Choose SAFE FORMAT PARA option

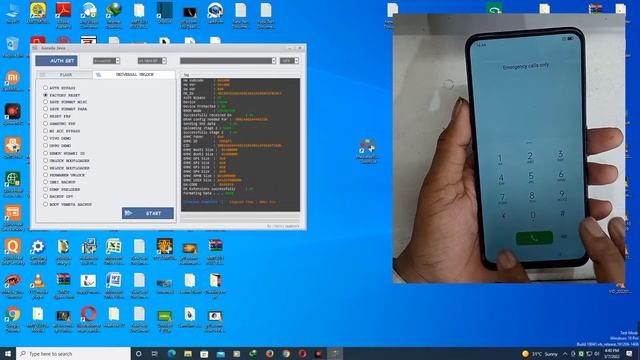65,109
